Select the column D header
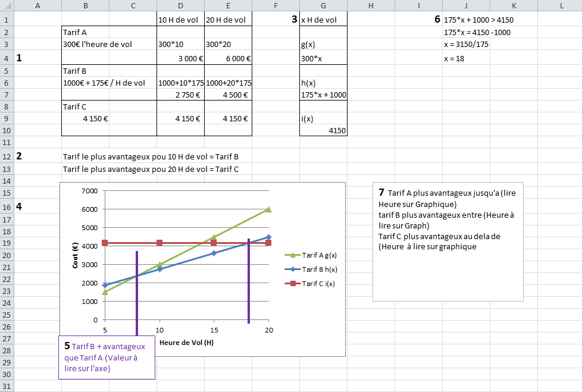582x392 pixels. tap(180, 5)
